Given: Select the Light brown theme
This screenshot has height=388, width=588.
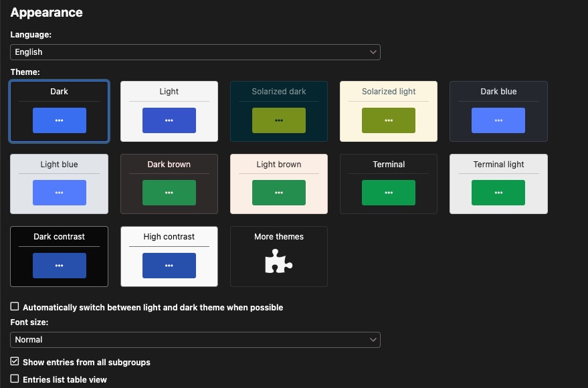Looking at the screenshot, I should pyautogui.click(x=278, y=184).
